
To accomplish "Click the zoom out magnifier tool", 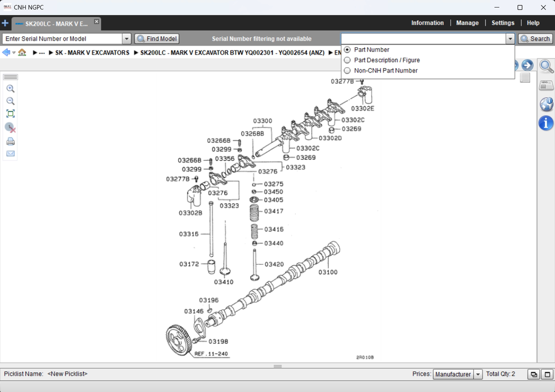I will (x=10, y=101).
